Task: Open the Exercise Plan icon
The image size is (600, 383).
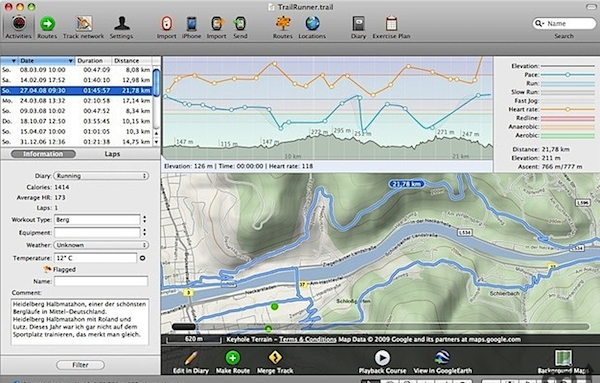Action: pos(391,24)
